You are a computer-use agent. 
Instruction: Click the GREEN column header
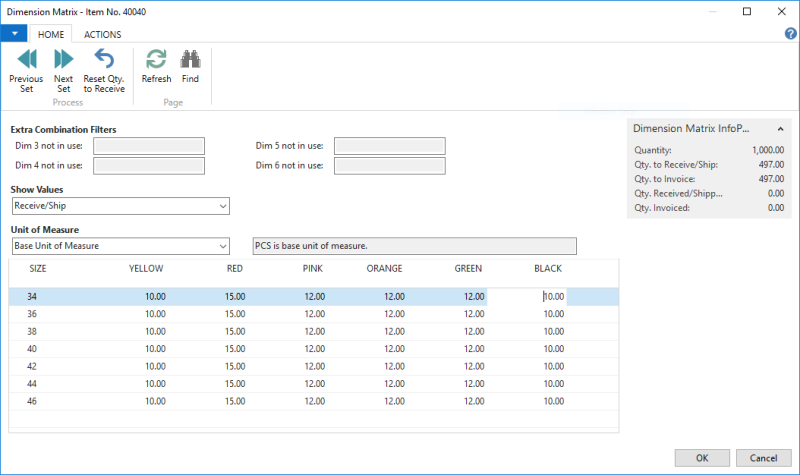coord(468,268)
